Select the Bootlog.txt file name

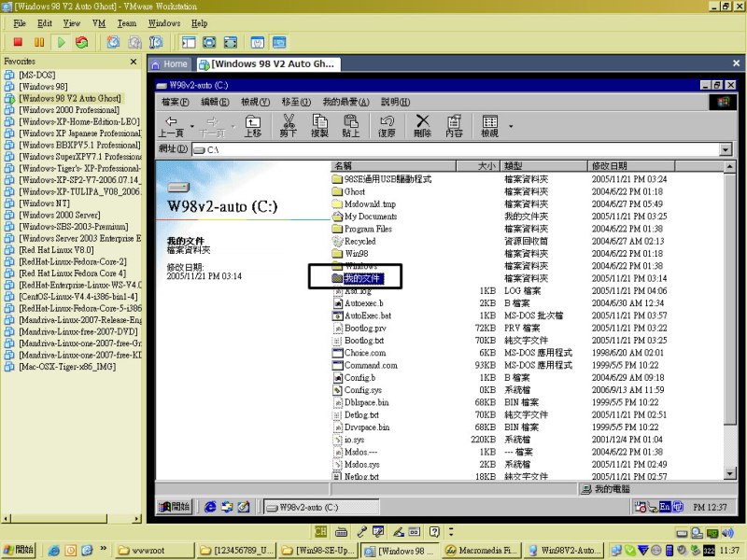pyautogui.click(x=364, y=340)
